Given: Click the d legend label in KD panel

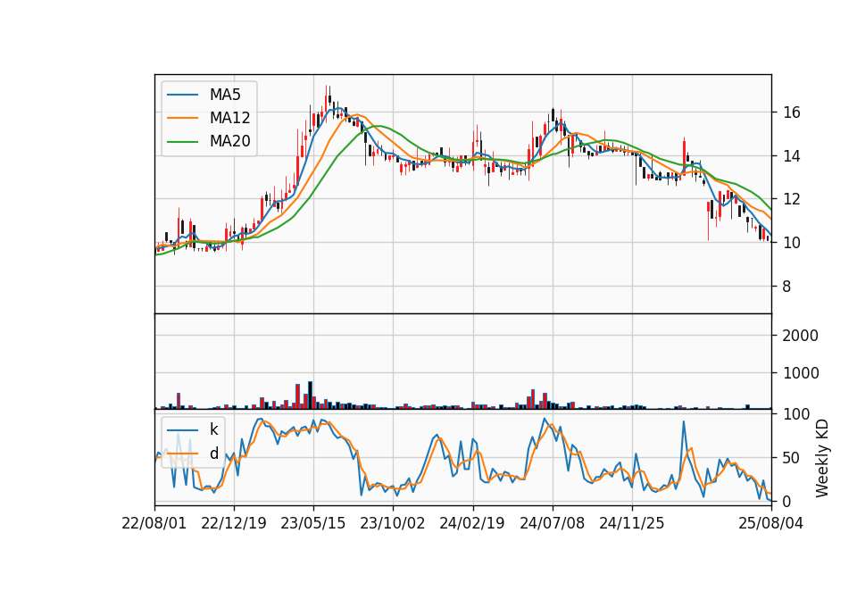Looking at the screenshot, I should pos(213,454).
